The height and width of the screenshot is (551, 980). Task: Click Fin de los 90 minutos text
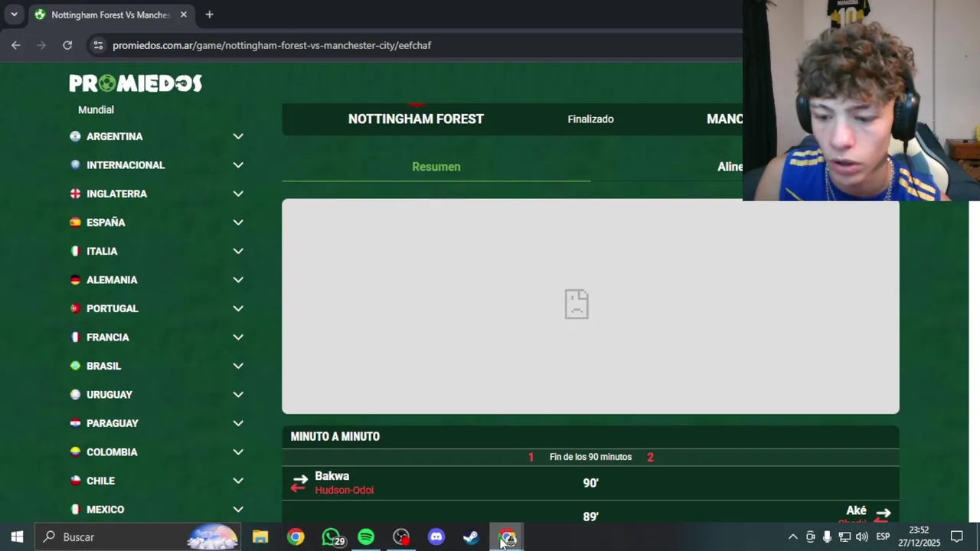(590, 457)
